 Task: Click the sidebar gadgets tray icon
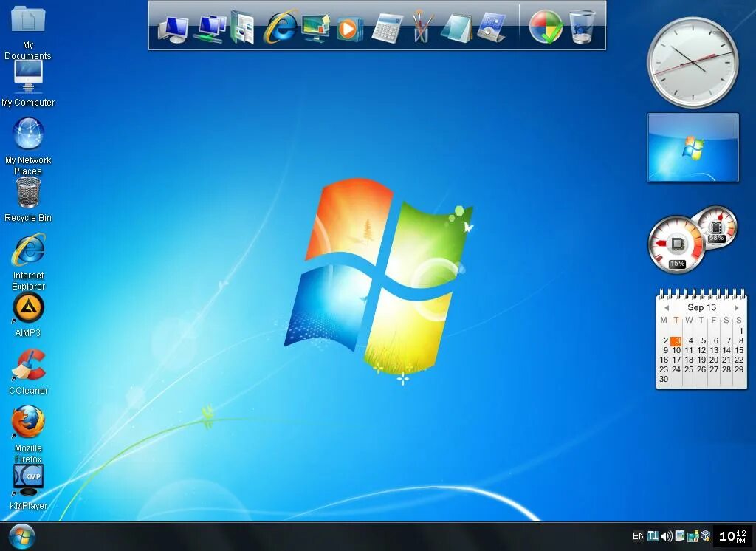click(x=693, y=536)
